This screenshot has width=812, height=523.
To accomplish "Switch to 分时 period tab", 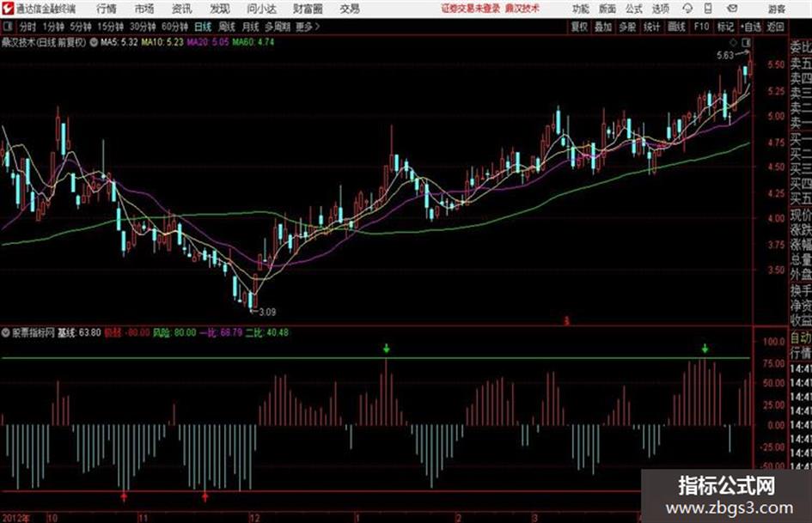I will 27,27.
